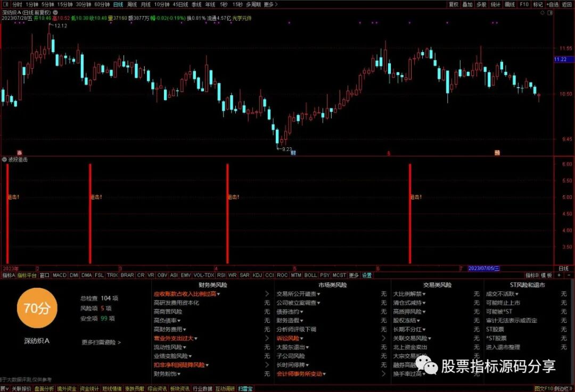Open the 指标平台 indicator platform
This screenshot has height=392, width=575.
pyautogui.click(x=27, y=275)
